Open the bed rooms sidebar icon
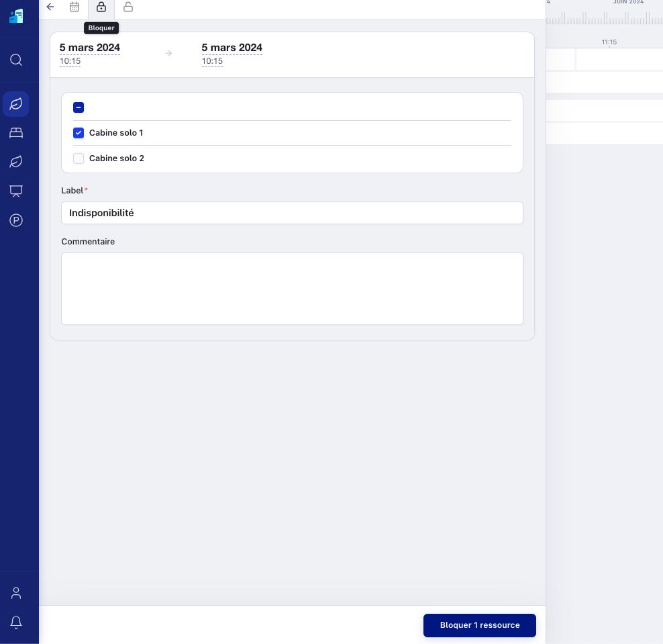The image size is (663, 644). 16,133
